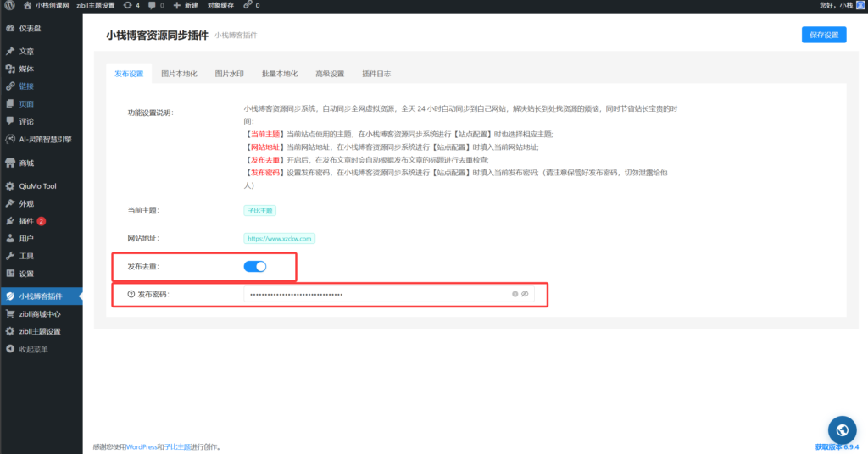Click the plugin update badge showing 2
The height and width of the screenshot is (454, 868).
[x=41, y=221]
